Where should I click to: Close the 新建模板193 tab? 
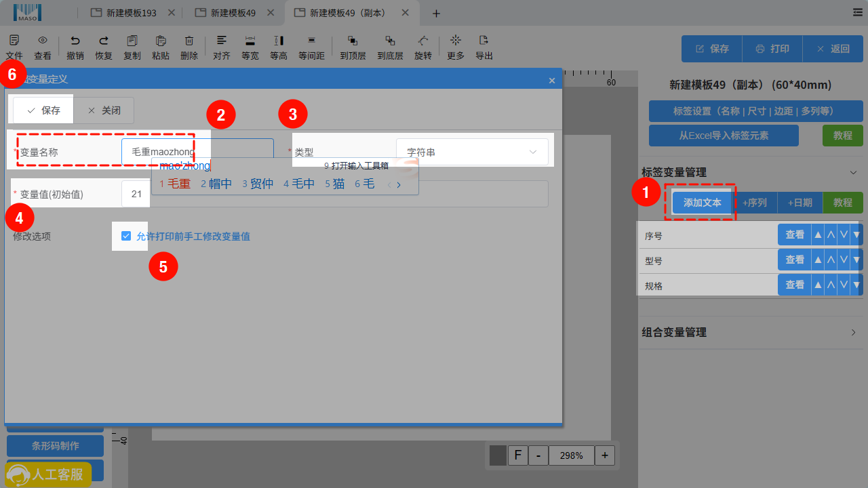(170, 13)
